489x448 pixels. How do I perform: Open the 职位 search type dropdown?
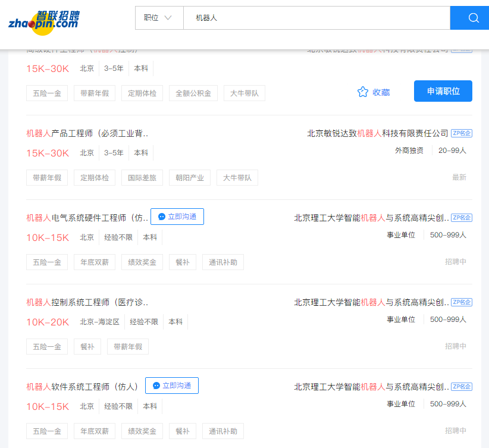click(158, 18)
